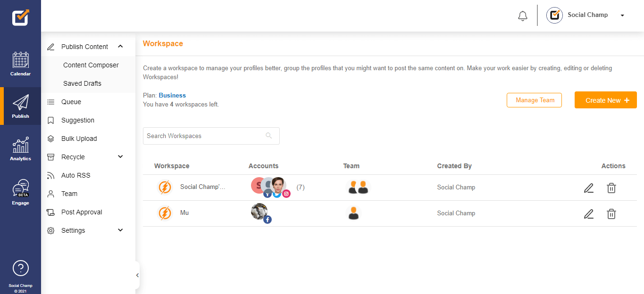The width and height of the screenshot is (644, 294).
Task: Open Post Approval
Action: 82,212
